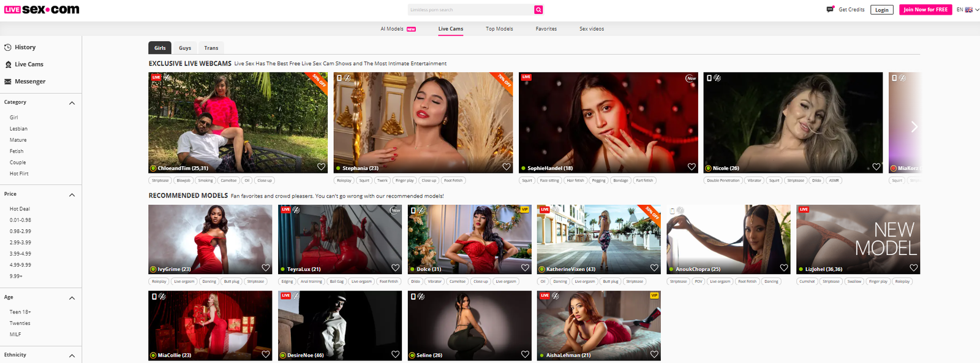Click the Get Credits chat icon
Viewport: 980px width, 363px height.
830,9
